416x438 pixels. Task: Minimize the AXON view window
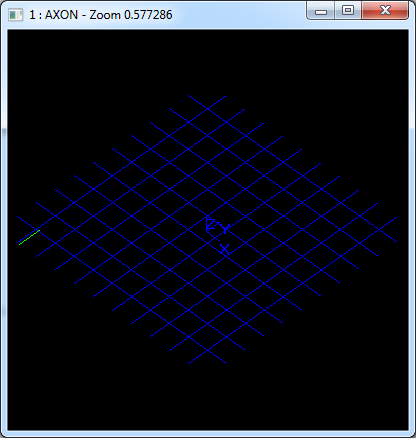(321, 11)
